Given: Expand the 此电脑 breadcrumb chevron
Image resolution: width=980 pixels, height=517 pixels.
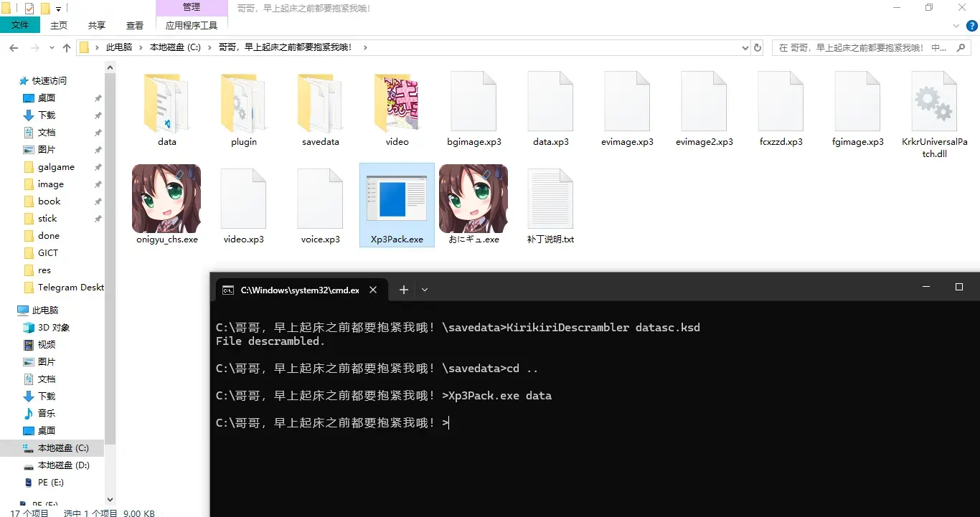Looking at the screenshot, I should click(x=141, y=47).
